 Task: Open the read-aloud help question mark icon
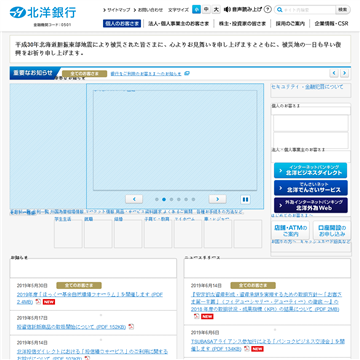pyautogui.click(x=267, y=9)
